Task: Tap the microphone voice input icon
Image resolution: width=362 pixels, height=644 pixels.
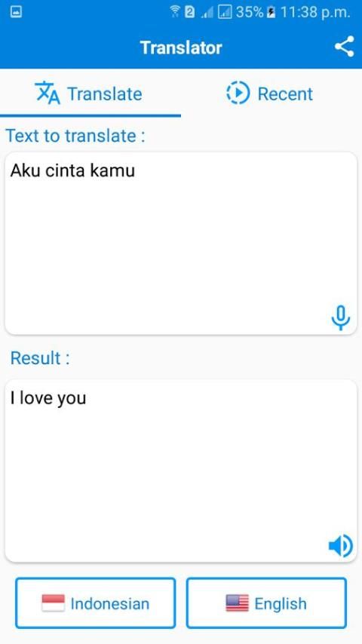Action: (341, 318)
